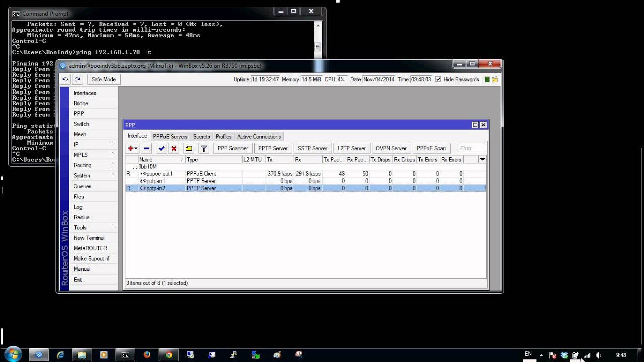Disable selected interface with red X icon
The height and width of the screenshot is (362, 644).
coord(174,148)
